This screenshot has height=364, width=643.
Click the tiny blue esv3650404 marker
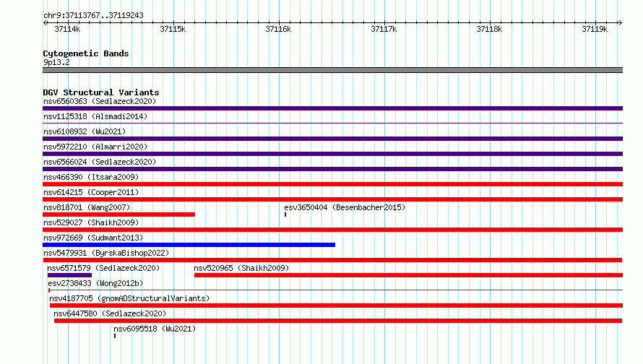[285, 214]
